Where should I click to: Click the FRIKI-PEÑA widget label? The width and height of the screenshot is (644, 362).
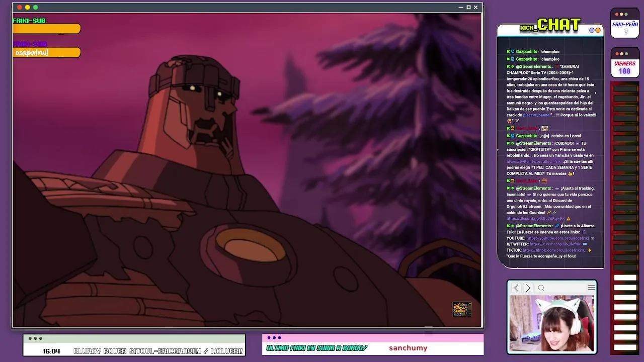tap(625, 24)
